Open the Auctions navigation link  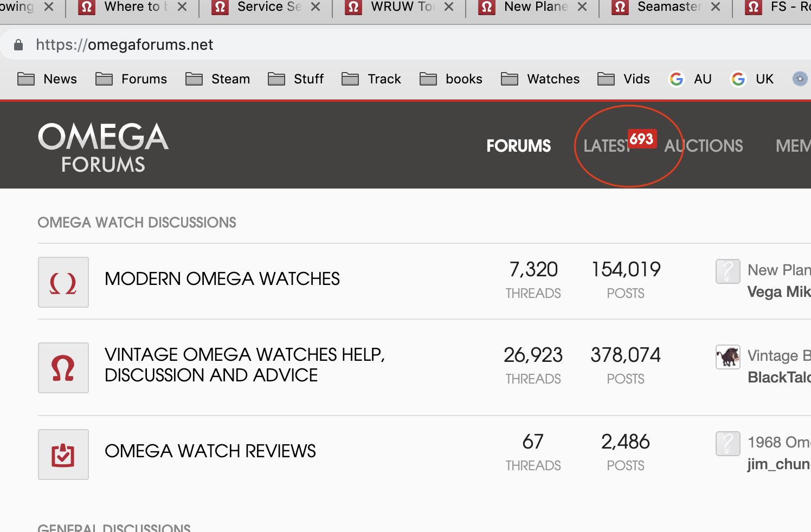704,146
